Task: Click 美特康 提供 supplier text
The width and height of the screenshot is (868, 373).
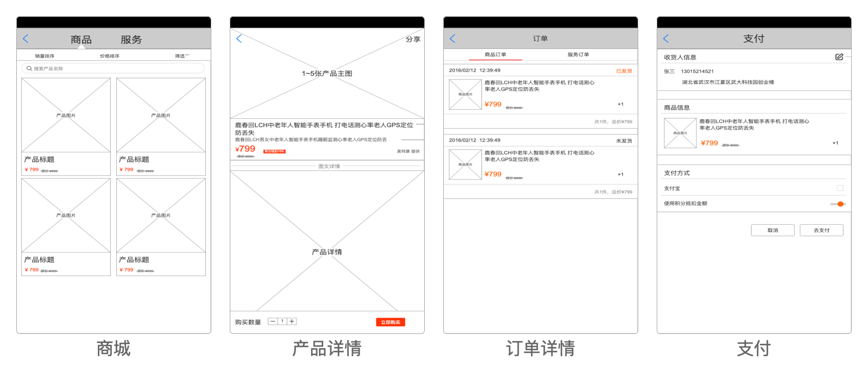Action: pyautogui.click(x=408, y=151)
